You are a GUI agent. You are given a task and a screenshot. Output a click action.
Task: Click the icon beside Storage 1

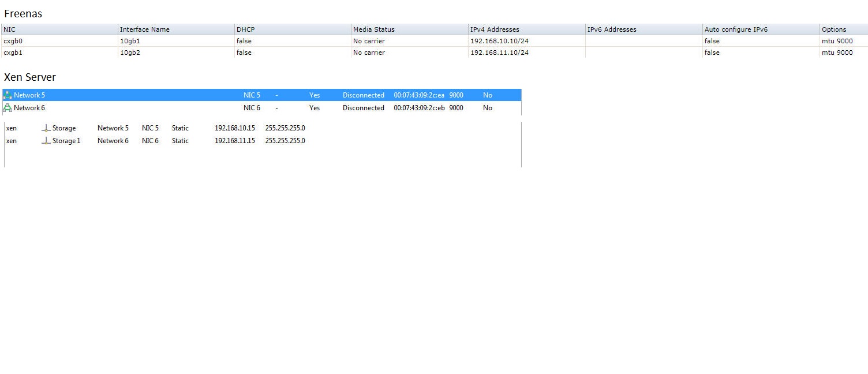coord(46,141)
